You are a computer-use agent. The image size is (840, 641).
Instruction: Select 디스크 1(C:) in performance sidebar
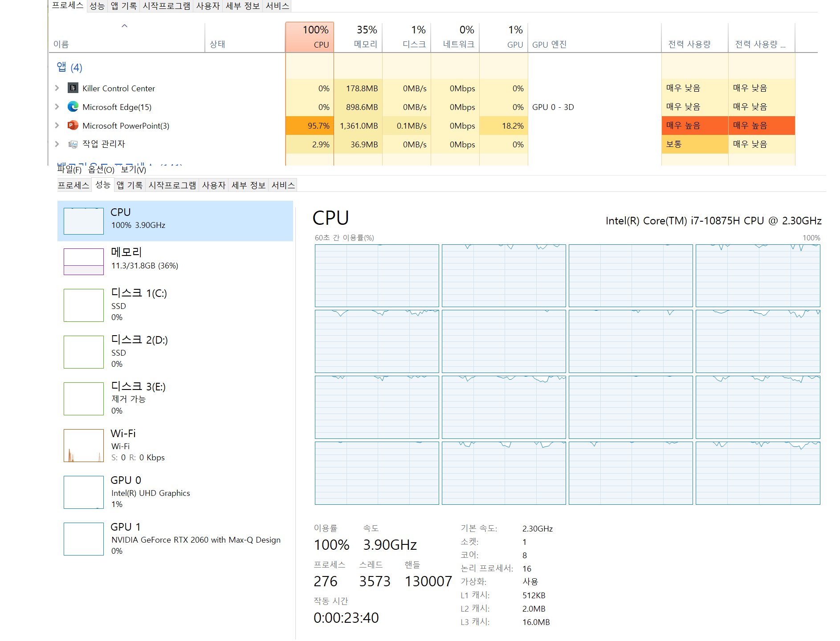[175, 305]
